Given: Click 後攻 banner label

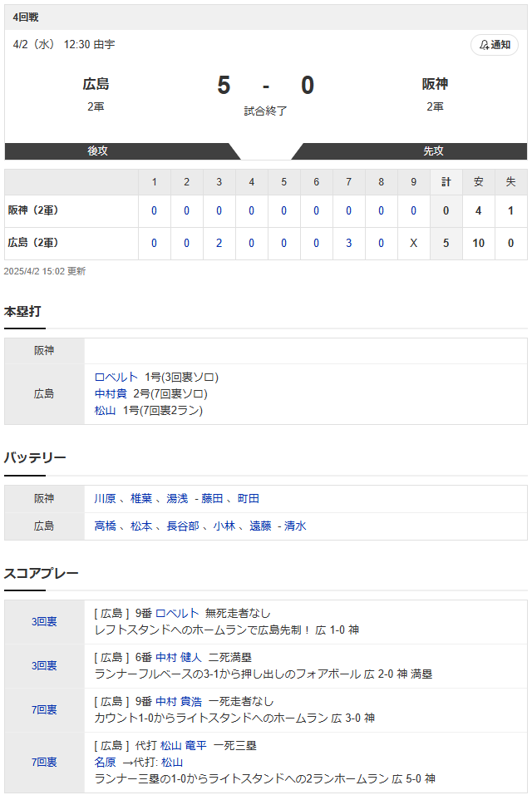Looking at the screenshot, I should [x=97, y=151].
